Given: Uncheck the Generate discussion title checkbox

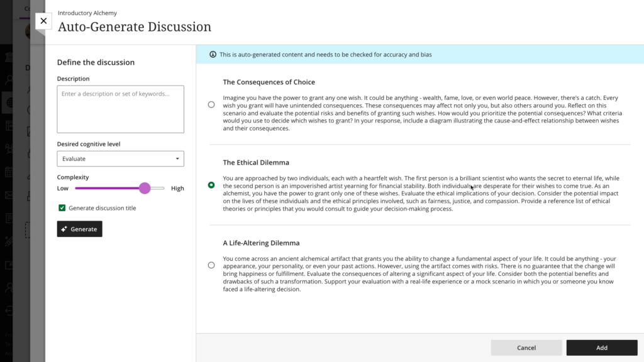Looking at the screenshot, I should pyautogui.click(x=62, y=208).
